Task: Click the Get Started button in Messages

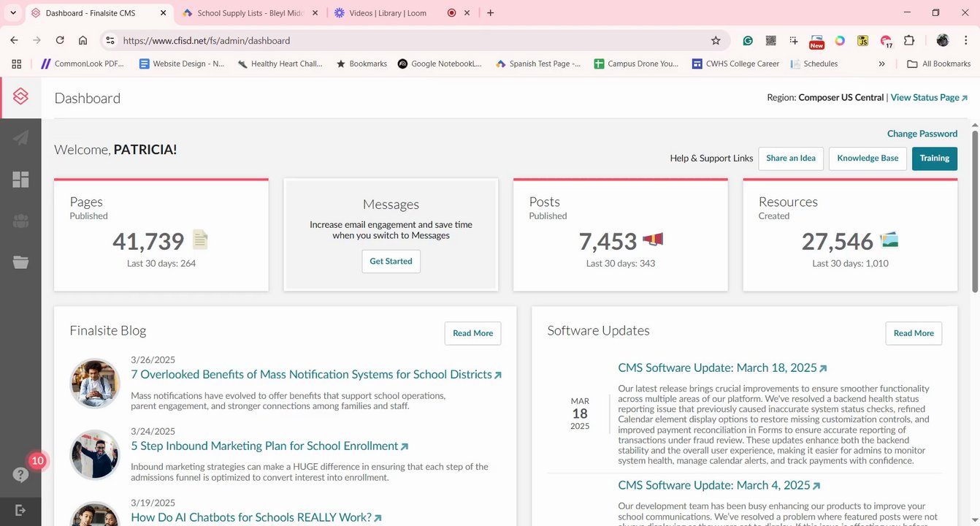Action: coord(391,261)
